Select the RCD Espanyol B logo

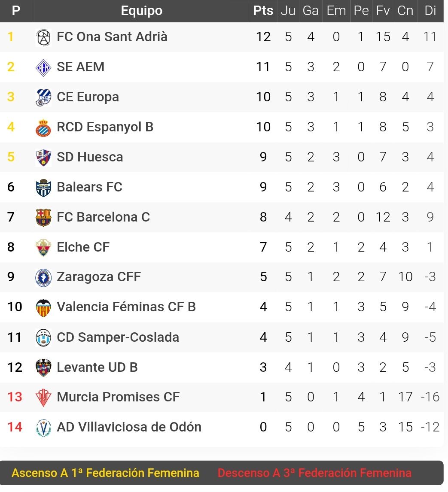43,128
